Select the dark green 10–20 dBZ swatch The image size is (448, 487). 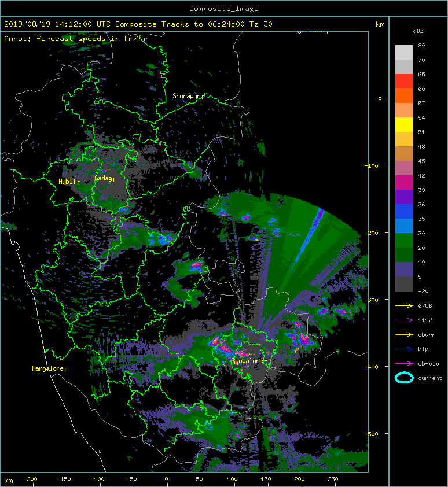tap(404, 254)
